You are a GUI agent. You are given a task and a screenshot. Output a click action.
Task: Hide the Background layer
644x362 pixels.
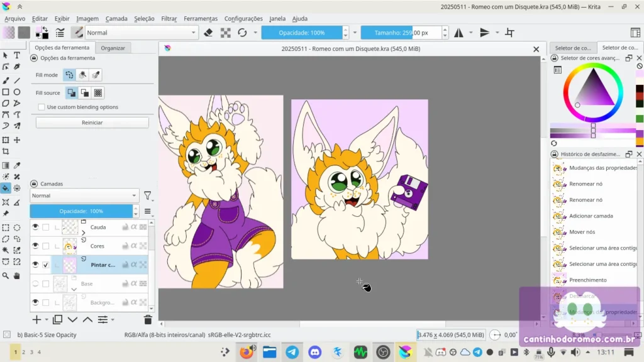(x=35, y=302)
